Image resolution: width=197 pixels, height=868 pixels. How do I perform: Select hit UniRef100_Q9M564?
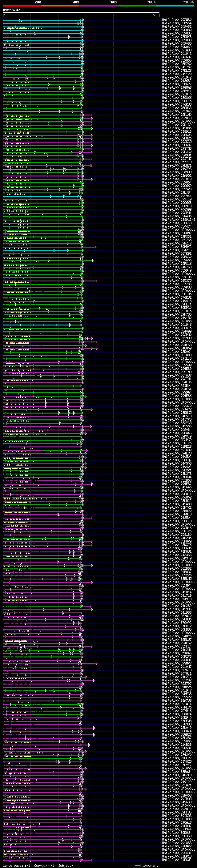click(x=177, y=23)
